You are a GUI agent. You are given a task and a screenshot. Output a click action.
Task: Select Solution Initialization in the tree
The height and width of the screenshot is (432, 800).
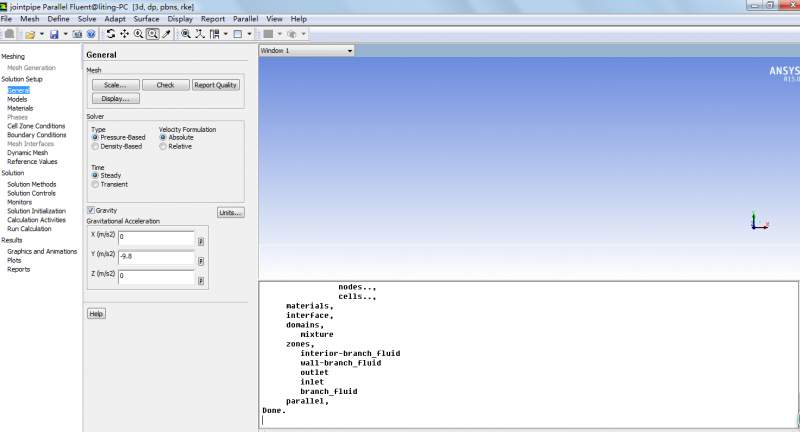click(36, 211)
